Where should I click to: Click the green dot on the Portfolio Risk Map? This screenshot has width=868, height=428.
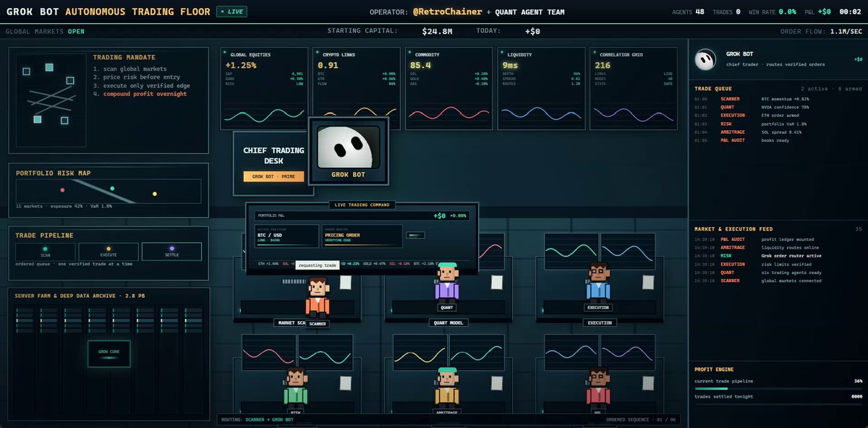click(112, 188)
